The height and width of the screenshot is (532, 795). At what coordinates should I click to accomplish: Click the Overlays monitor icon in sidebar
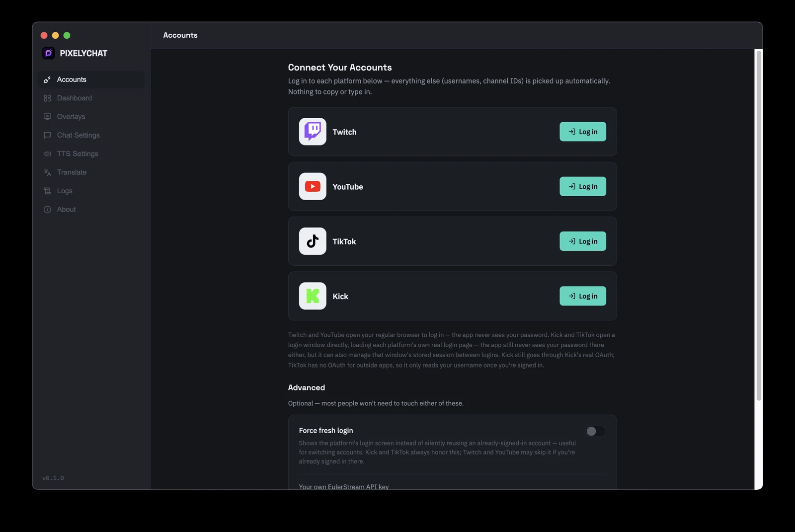click(47, 117)
